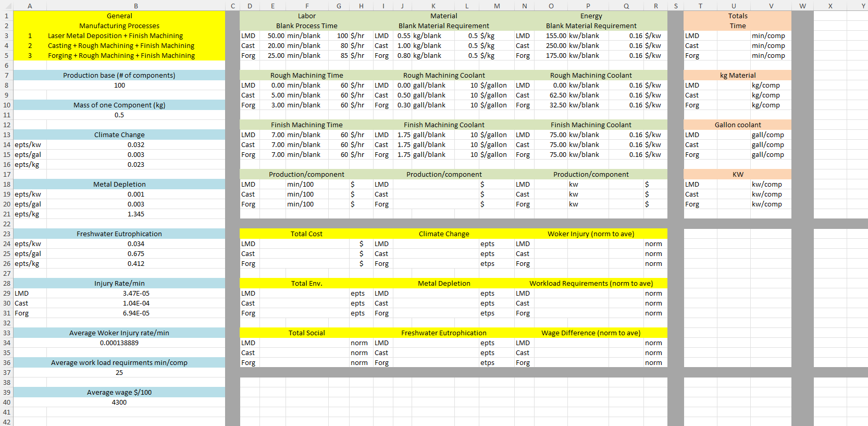868x426 pixels.
Task: Select Metal Depletion epts/kg value 1.345
Action: tap(136, 214)
